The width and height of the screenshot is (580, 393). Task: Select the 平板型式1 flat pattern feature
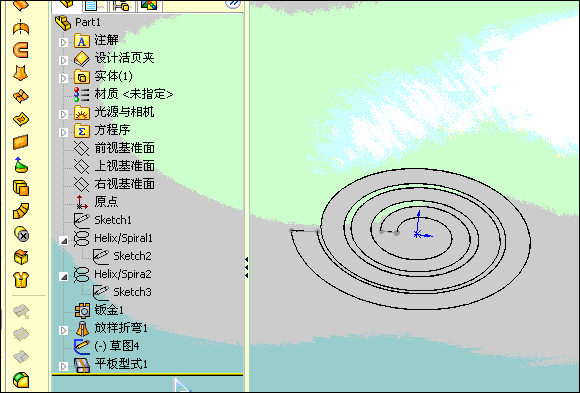coord(111,364)
